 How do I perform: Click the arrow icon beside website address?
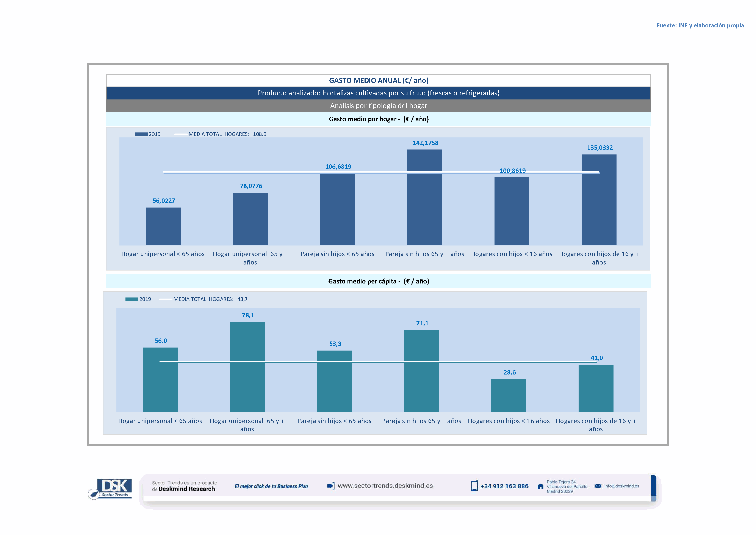(331, 486)
